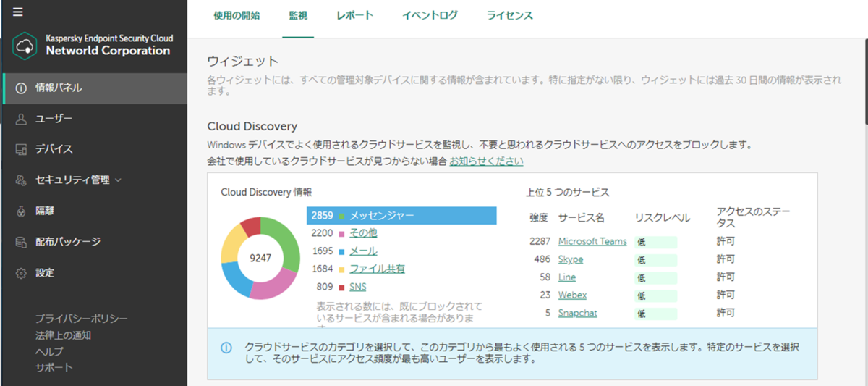Click the お知らせください link
The height and width of the screenshot is (386, 868).
tap(486, 161)
